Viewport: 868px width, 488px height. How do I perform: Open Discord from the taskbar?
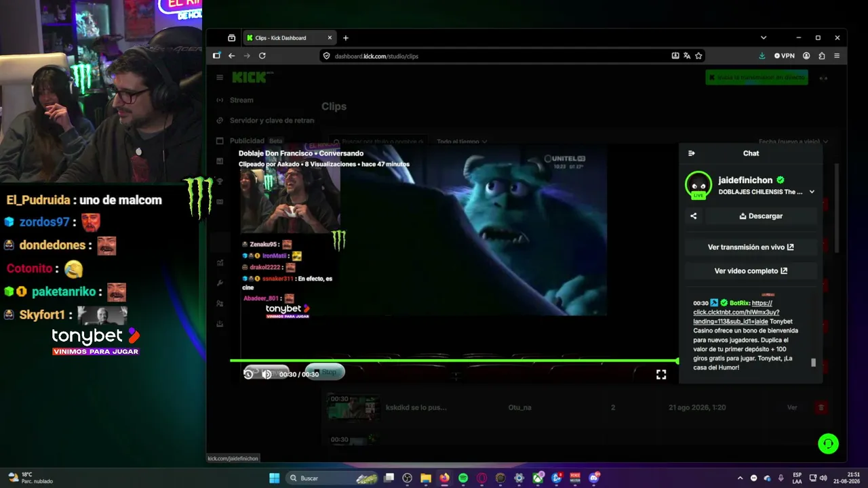[594, 478]
